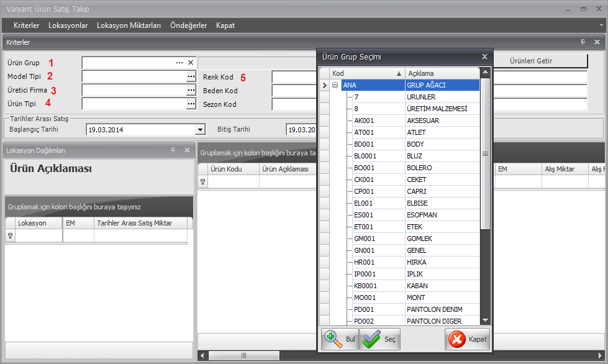The height and width of the screenshot is (364, 608).
Task: Click Lokasyon grid filter funnel icon
Action: click(x=9, y=236)
